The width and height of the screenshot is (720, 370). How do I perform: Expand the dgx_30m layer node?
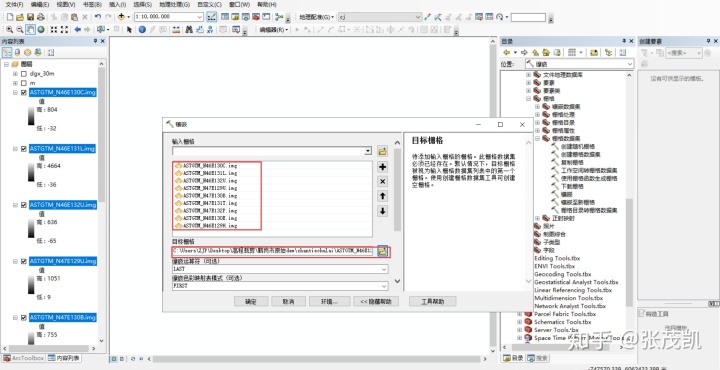click(15, 73)
